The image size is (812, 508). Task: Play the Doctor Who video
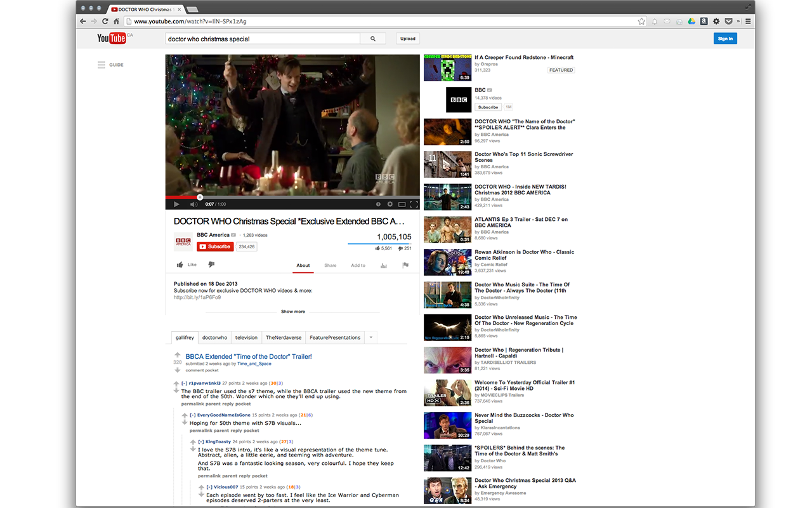[x=176, y=204]
